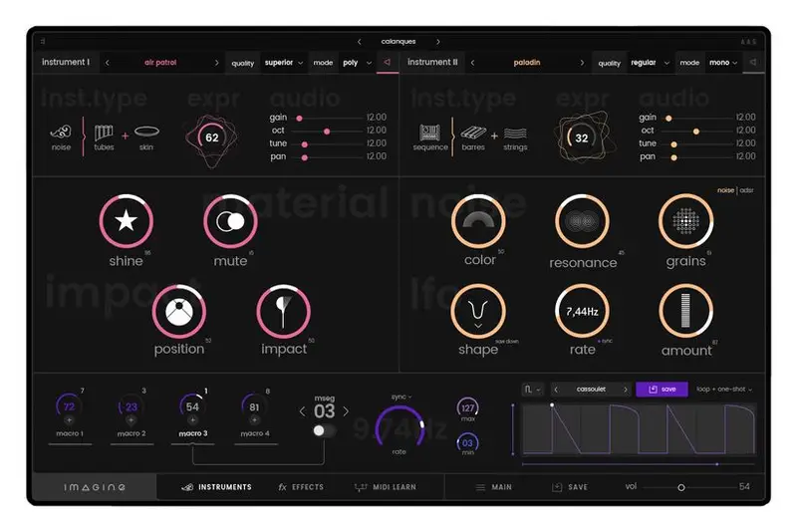Open instrument I mode dropdown (poly)
This screenshot has height=532, width=797.
358,63
